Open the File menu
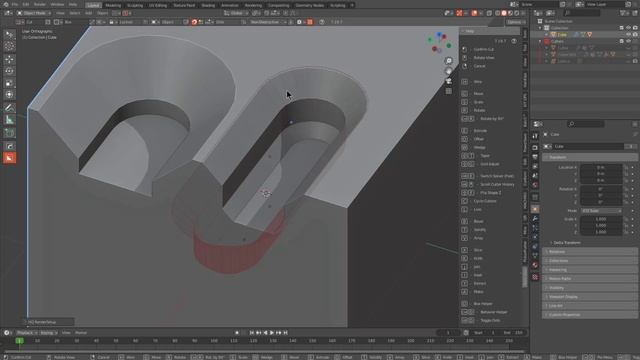This screenshot has height=360, width=640. [x=15, y=4]
